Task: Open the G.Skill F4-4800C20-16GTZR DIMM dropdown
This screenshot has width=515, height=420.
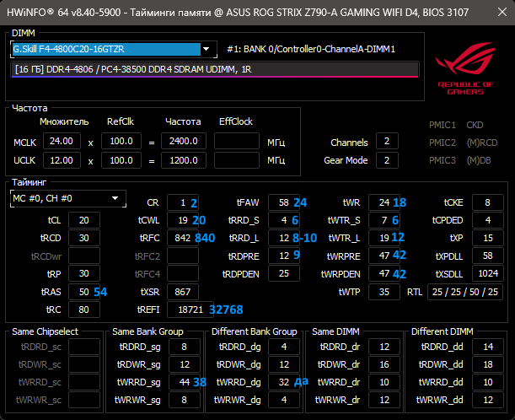Action: click(x=114, y=49)
